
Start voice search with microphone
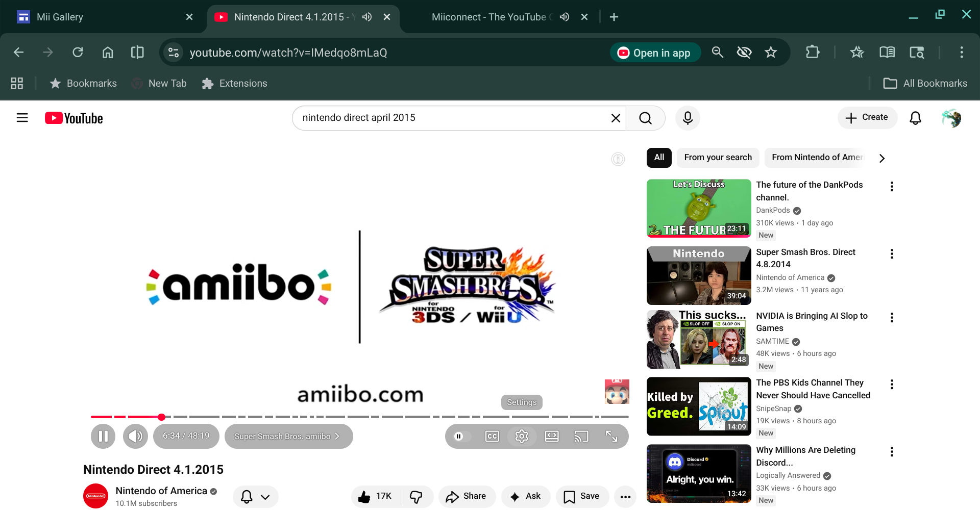click(688, 118)
